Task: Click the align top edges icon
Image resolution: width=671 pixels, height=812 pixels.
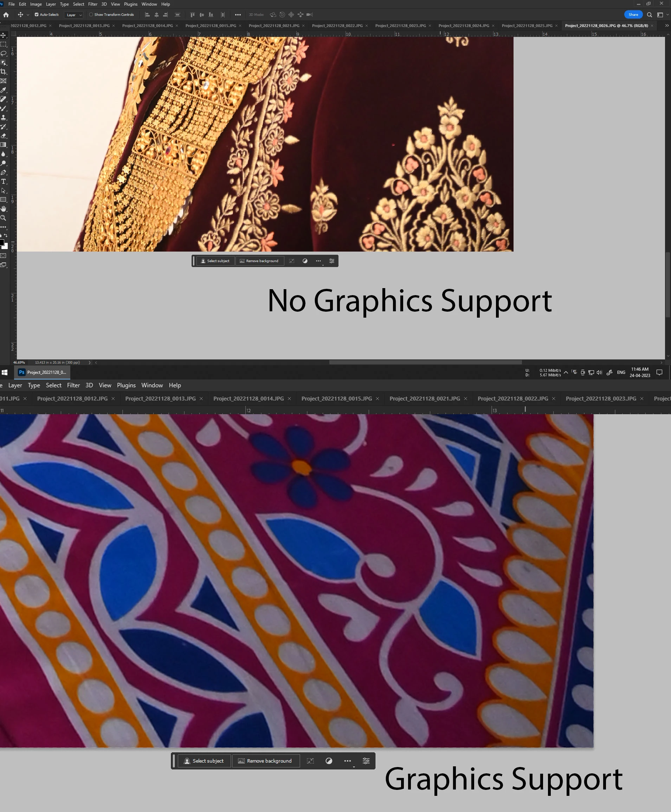Action: (193, 15)
